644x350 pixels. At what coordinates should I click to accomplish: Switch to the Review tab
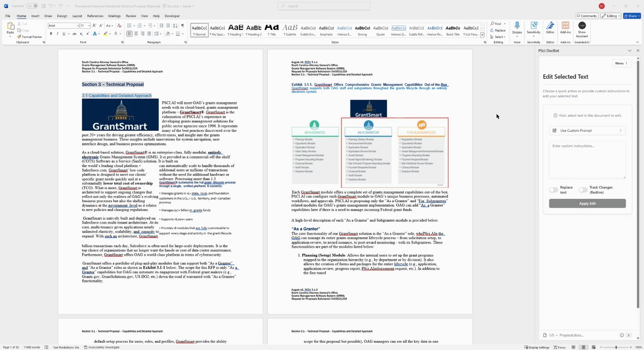[131, 16]
